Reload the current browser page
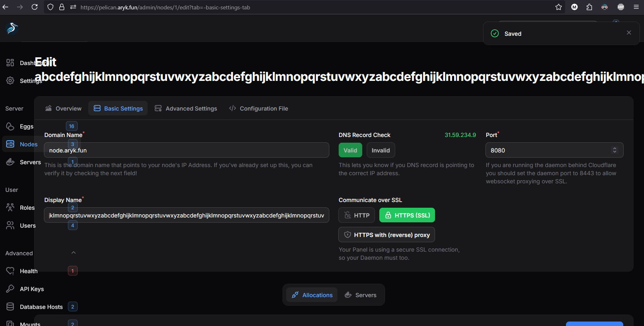Viewport: 644px width, 326px height. click(x=35, y=7)
